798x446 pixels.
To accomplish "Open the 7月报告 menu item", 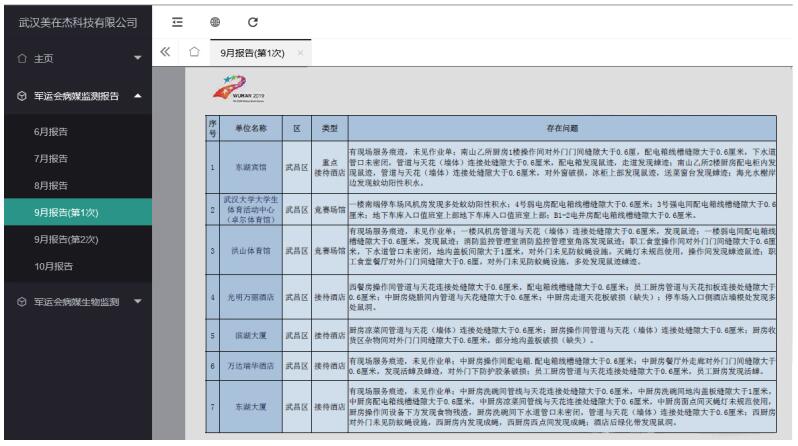I will 50,159.
